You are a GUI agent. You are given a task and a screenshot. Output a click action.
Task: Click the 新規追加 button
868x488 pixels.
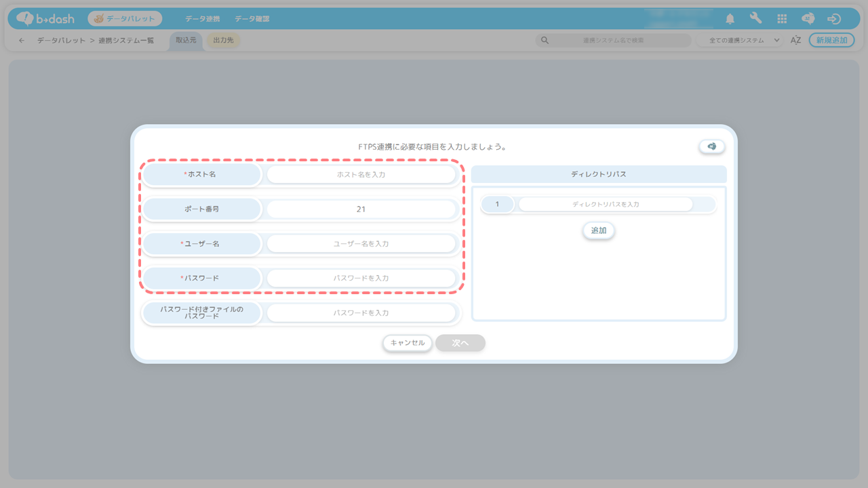[x=831, y=41]
